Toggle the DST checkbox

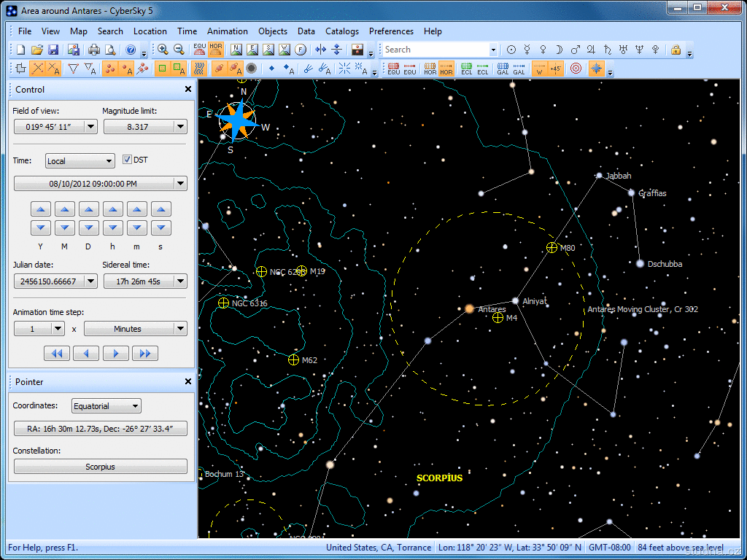tap(127, 160)
